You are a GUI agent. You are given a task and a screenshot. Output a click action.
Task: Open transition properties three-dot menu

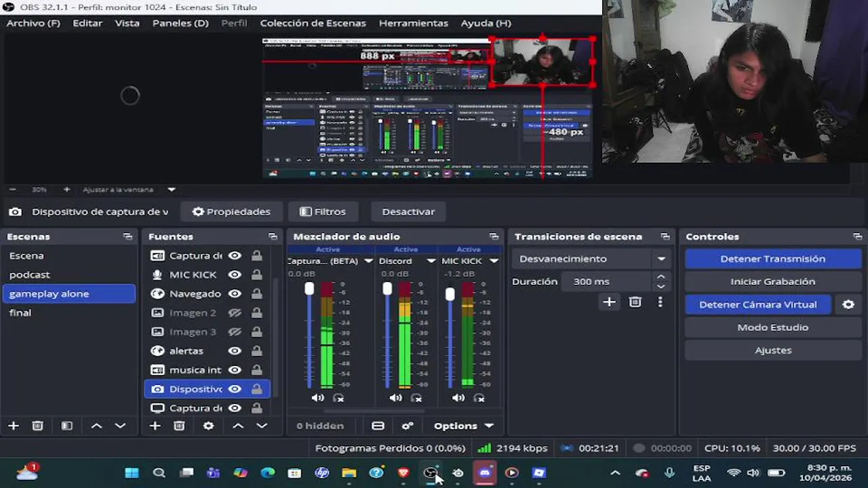coord(660,302)
